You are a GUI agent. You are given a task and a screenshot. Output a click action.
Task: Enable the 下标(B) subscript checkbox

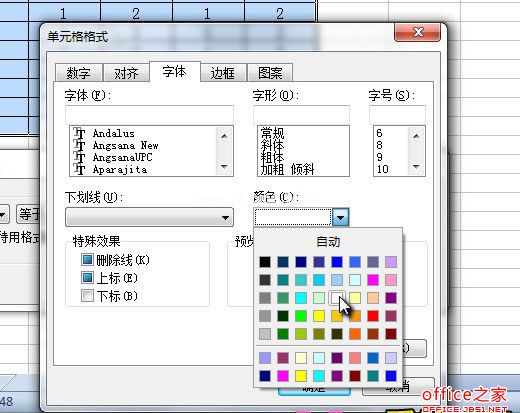(87, 295)
